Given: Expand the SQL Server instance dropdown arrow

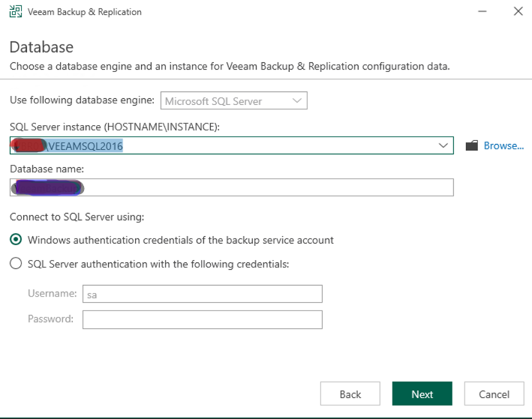Looking at the screenshot, I should [443, 145].
